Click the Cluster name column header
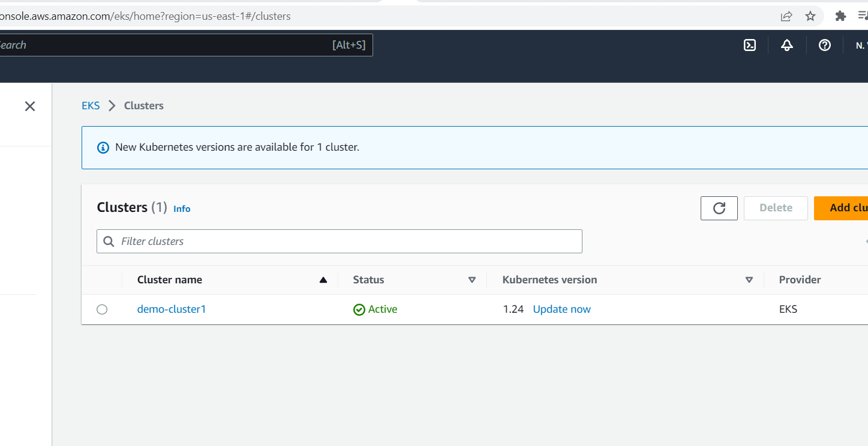The image size is (868, 446). click(170, 280)
